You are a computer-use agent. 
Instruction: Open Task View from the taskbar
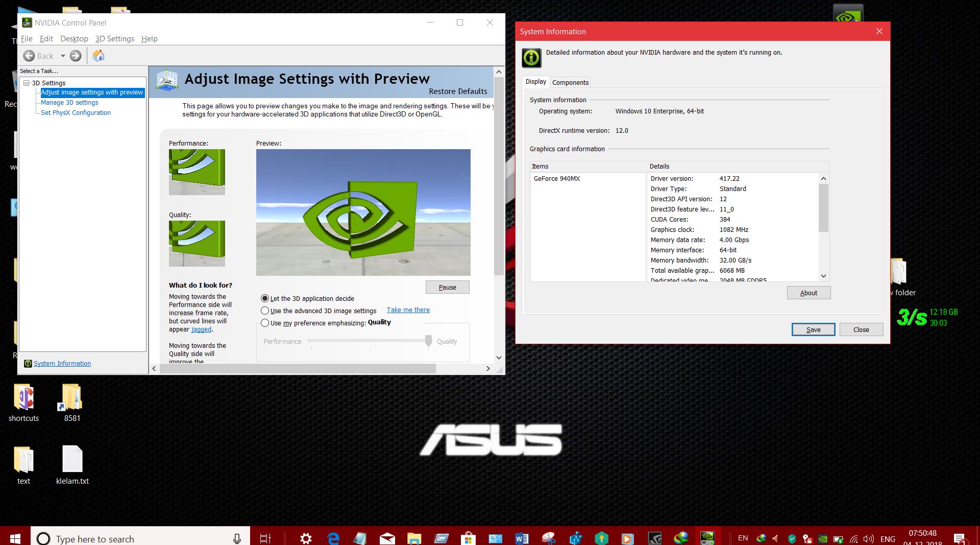[x=265, y=538]
